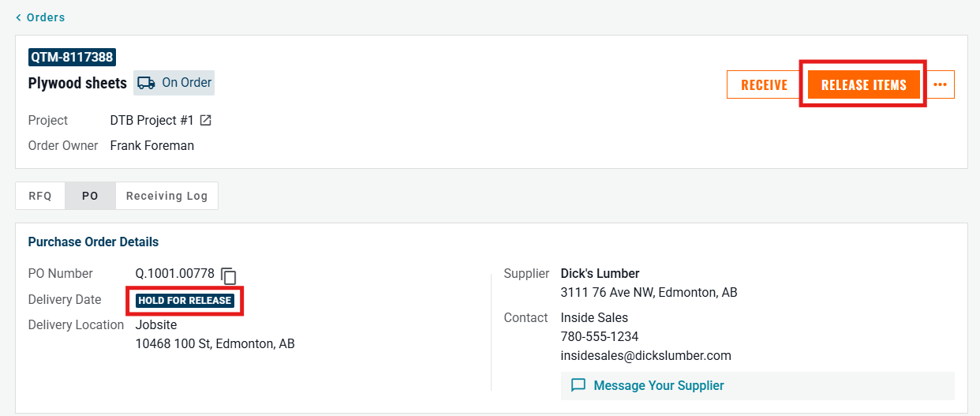The width and height of the screenshot is (980, 416).
Task: Click the delivery truck icon
Action: click(145, 83)
